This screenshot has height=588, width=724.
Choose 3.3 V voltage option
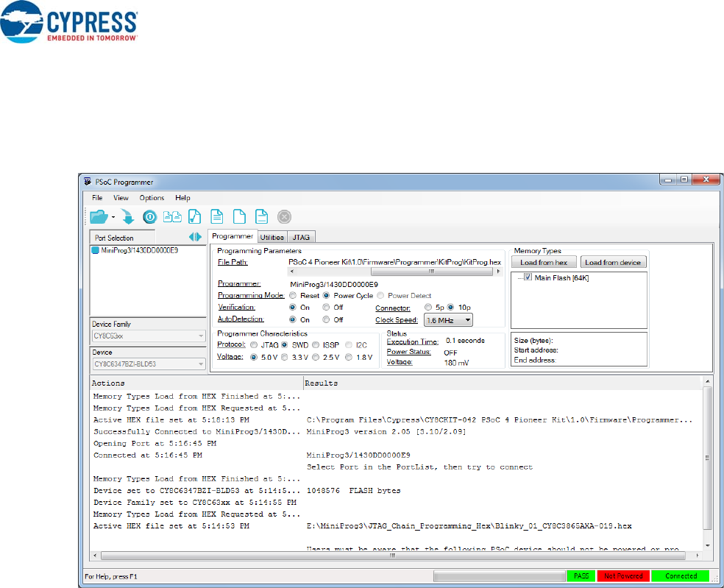pyautogui.click(x=284, y=357)
